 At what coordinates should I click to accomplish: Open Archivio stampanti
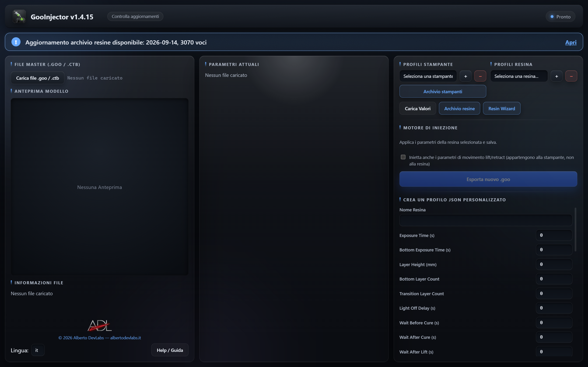click(443, 92)
